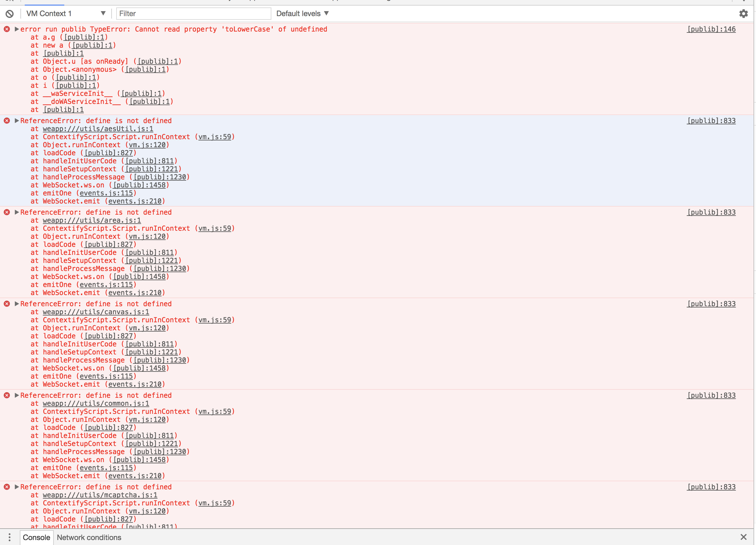The width and height of the screenshot is (756, 545).
Task: Open [publib]:1 link beside '__waServiceInit__'
Action: (141, 94)
